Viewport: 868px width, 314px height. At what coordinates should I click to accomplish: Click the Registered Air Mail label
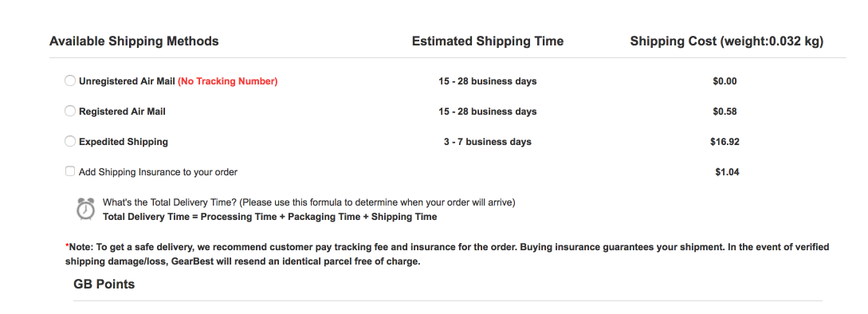(x=122, y=112)
